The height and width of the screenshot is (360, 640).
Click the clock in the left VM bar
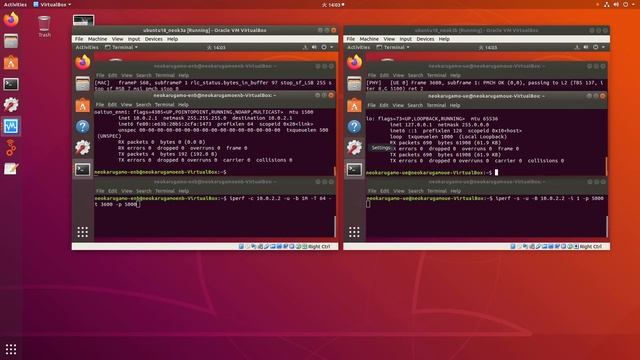[216, 47]
